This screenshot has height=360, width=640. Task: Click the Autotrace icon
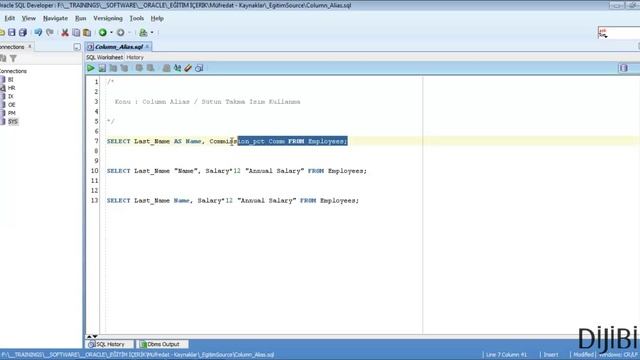pos(124,68)
